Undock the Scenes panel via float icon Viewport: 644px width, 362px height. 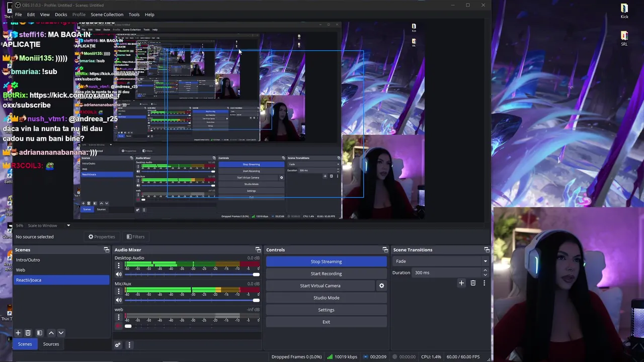[106, 250]
